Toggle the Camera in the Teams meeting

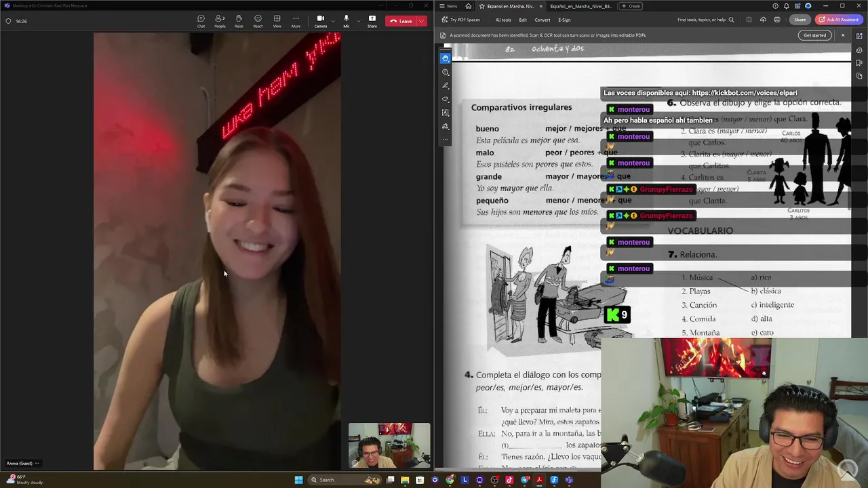pyautogui.click(x=320, y=21)
